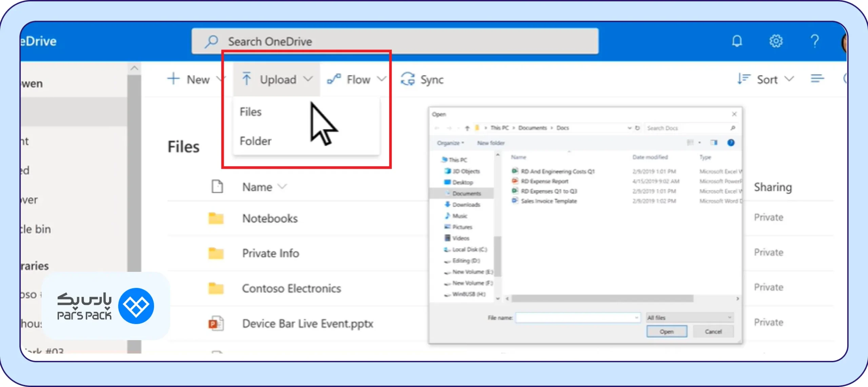Click the PowerPoint icon of Device Bar Live Event

tap(216, 324)
